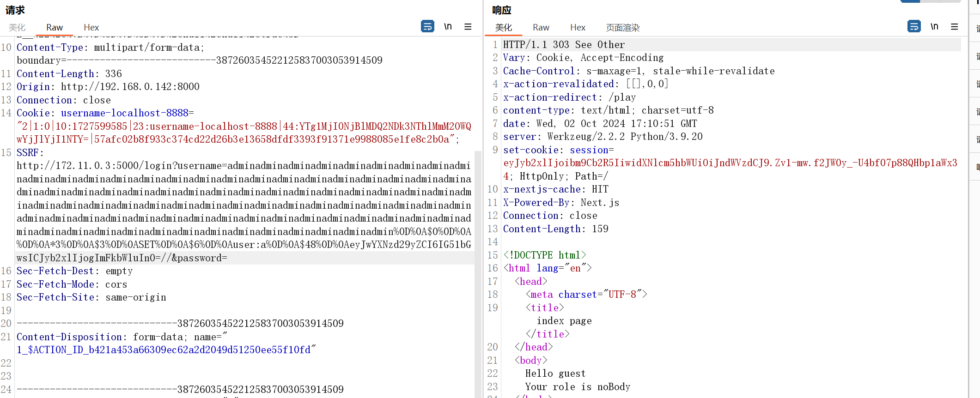This screenshot has height=398, width=980.
Task: Click the boundary separator on request line 24
Action: point(180,389)
